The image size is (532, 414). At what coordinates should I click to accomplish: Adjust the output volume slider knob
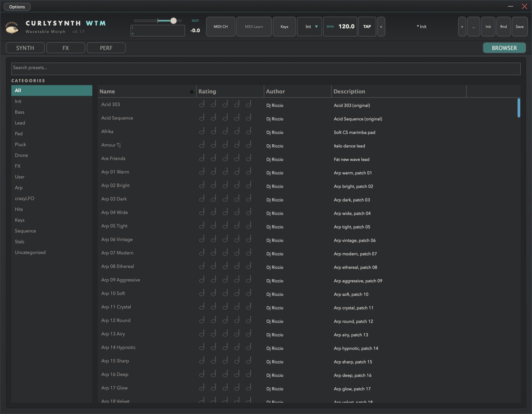pyautogui.click(x=173, y=21)
